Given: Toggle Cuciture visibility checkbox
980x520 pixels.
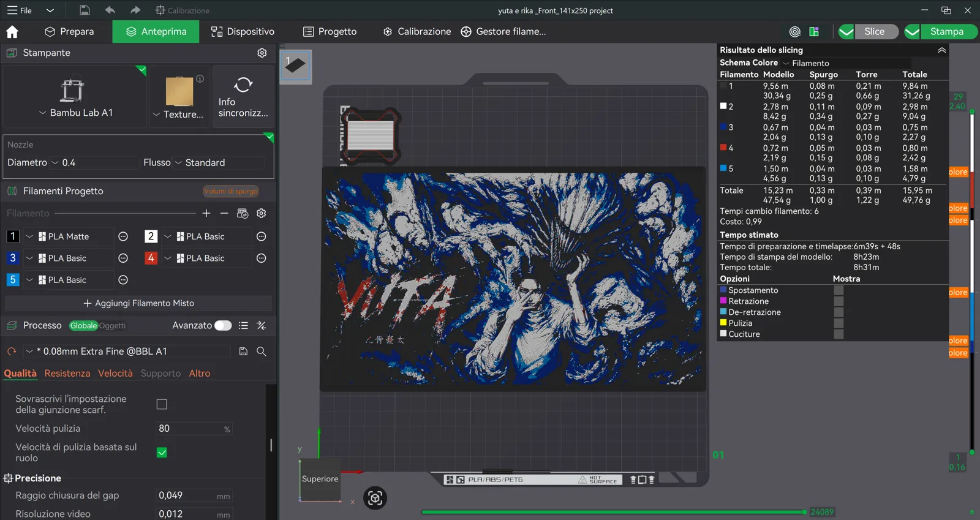Looking at the screenshot, I should click(x=839, y=334).
